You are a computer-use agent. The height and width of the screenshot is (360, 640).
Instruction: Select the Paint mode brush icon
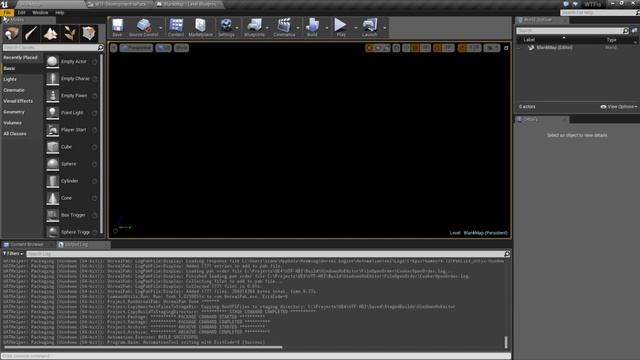pos(31,33)
